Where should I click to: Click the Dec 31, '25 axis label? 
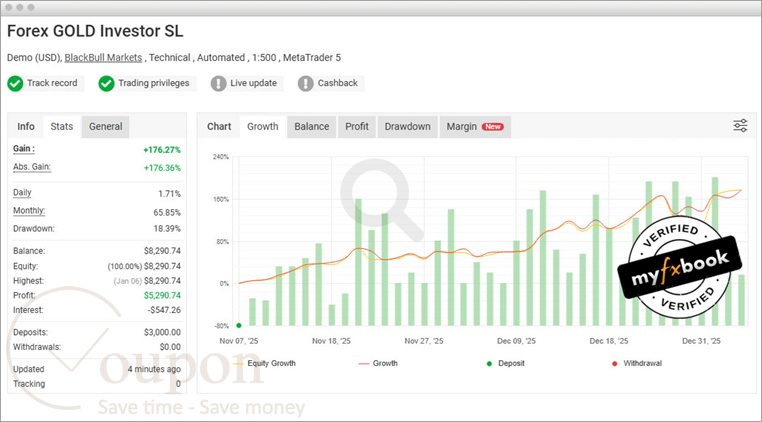pos(701,341)
